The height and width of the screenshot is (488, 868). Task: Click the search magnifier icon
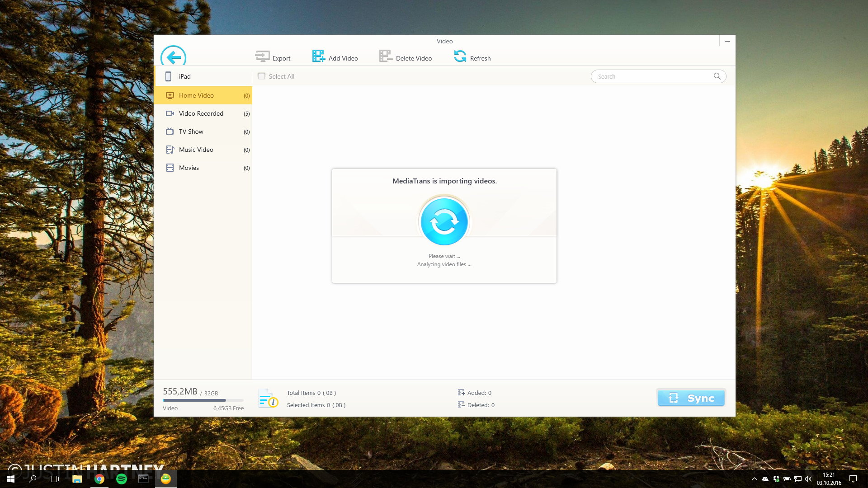[717, 76]
